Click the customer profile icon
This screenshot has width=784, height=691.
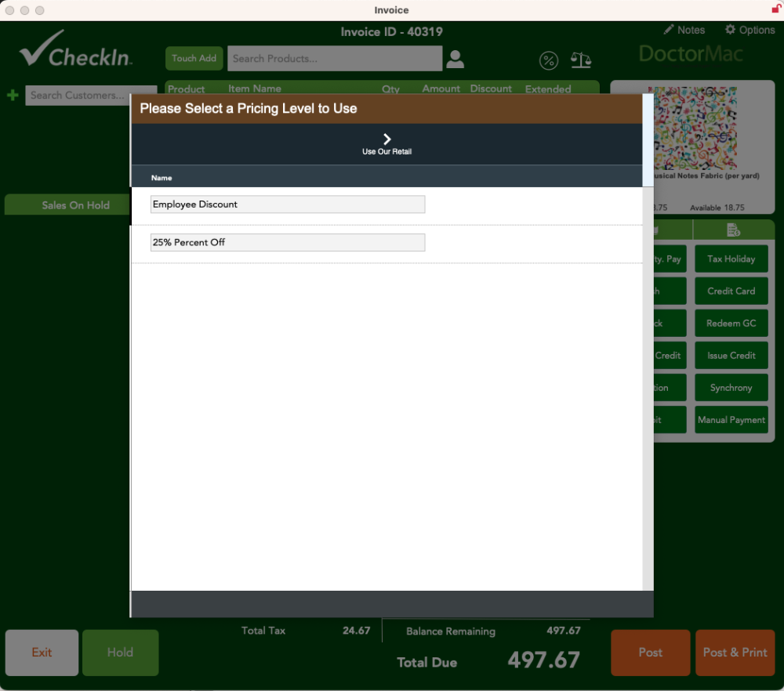[x=455, y=59]
